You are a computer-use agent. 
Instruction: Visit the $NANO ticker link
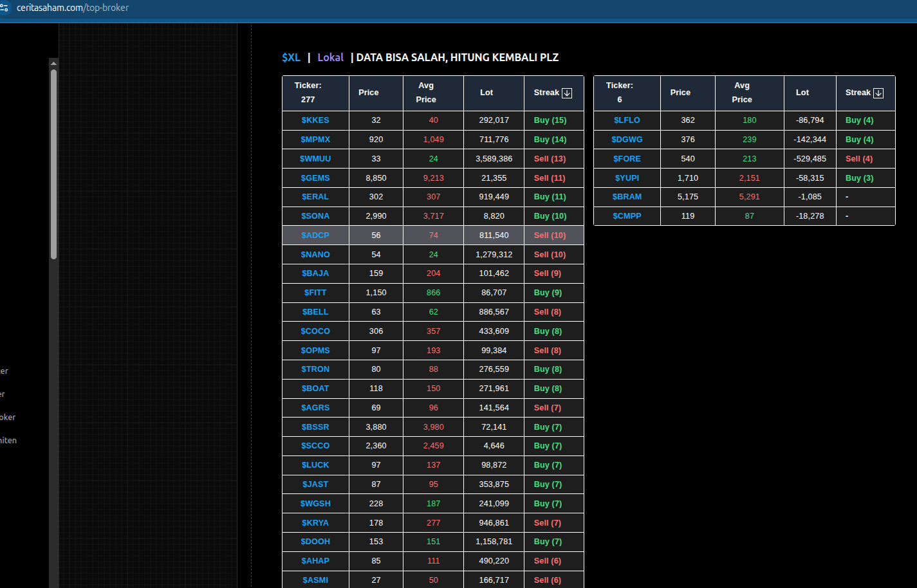(315, 255)
